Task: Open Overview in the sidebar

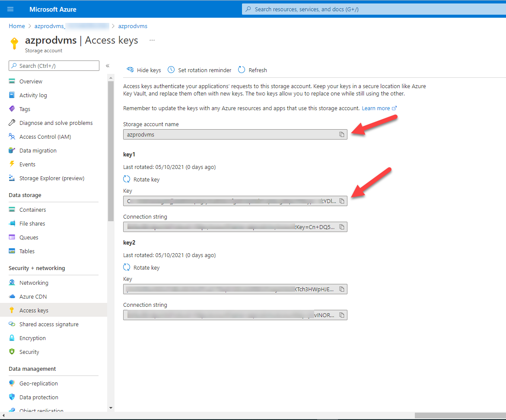Action: click(x=31, y=82)
